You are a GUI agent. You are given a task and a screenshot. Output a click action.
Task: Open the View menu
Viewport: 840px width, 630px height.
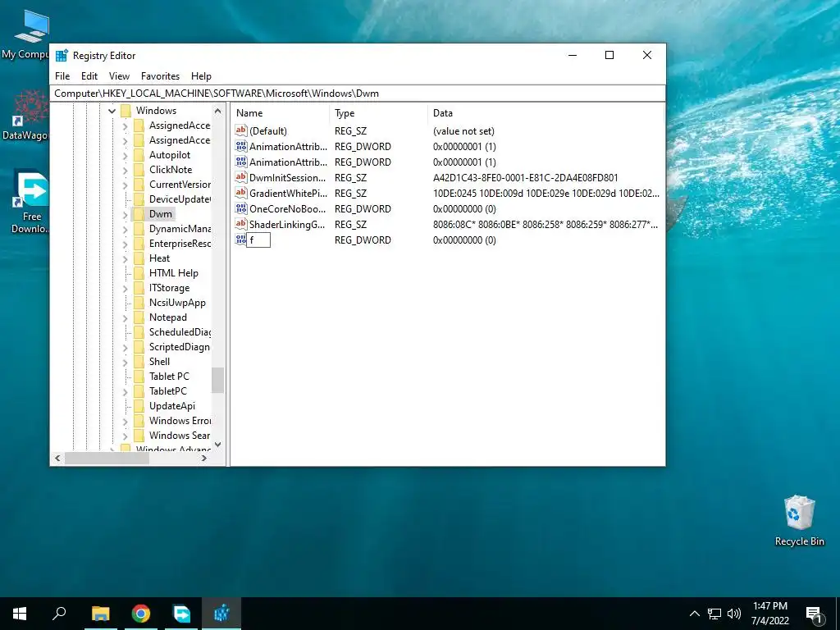pos(119,76)
